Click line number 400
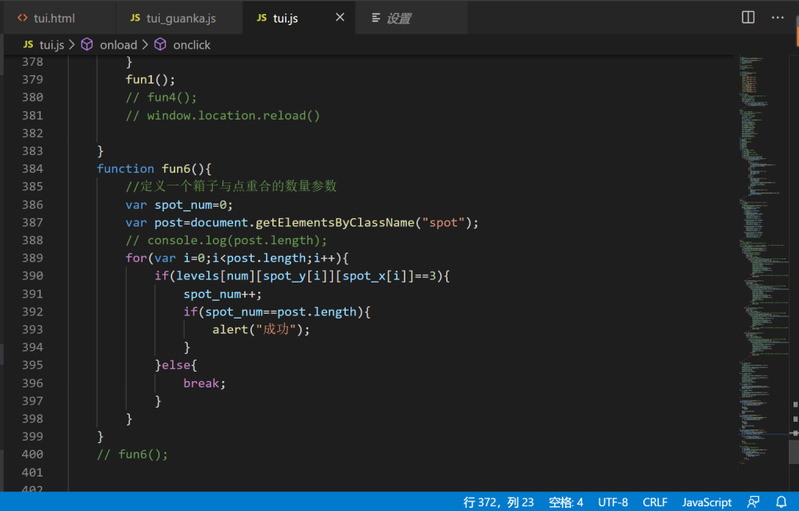 33,454
